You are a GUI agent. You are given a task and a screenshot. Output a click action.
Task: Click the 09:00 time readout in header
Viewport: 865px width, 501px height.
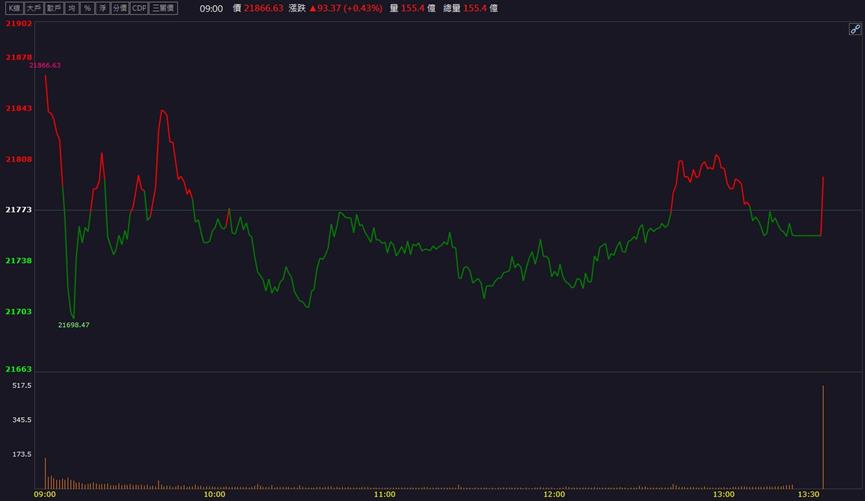point(211,9)
